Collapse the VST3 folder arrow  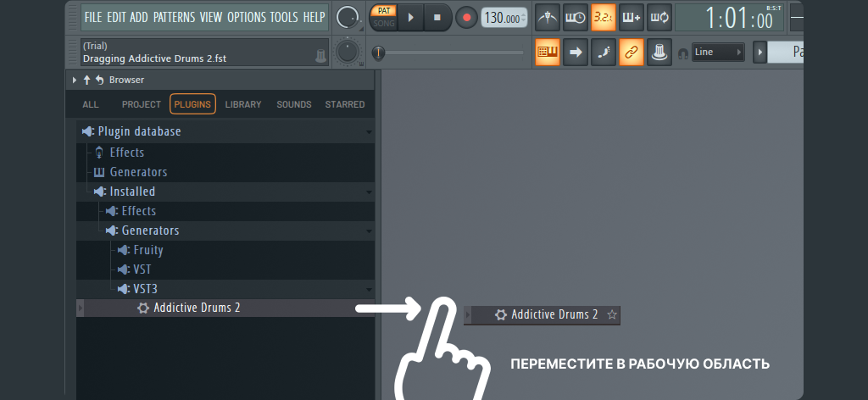[369, 289]
